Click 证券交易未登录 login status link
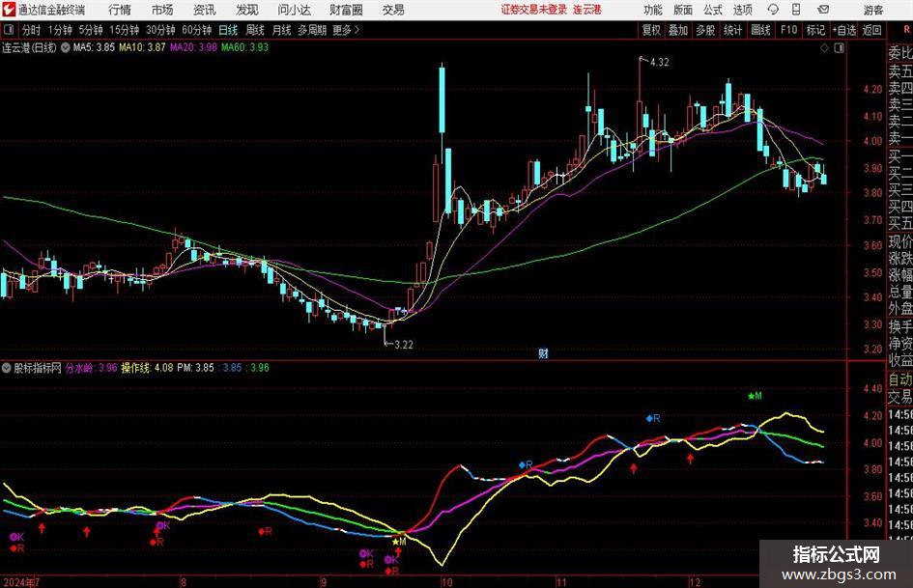913x588 pixels. 534,10
